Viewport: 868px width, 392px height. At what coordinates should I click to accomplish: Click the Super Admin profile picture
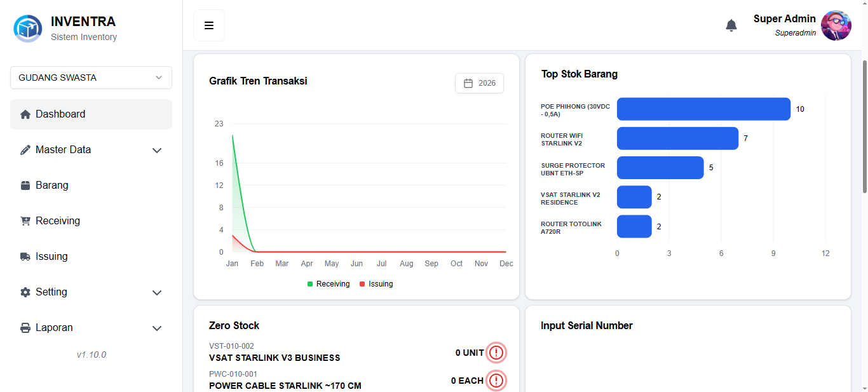[836, 25]
